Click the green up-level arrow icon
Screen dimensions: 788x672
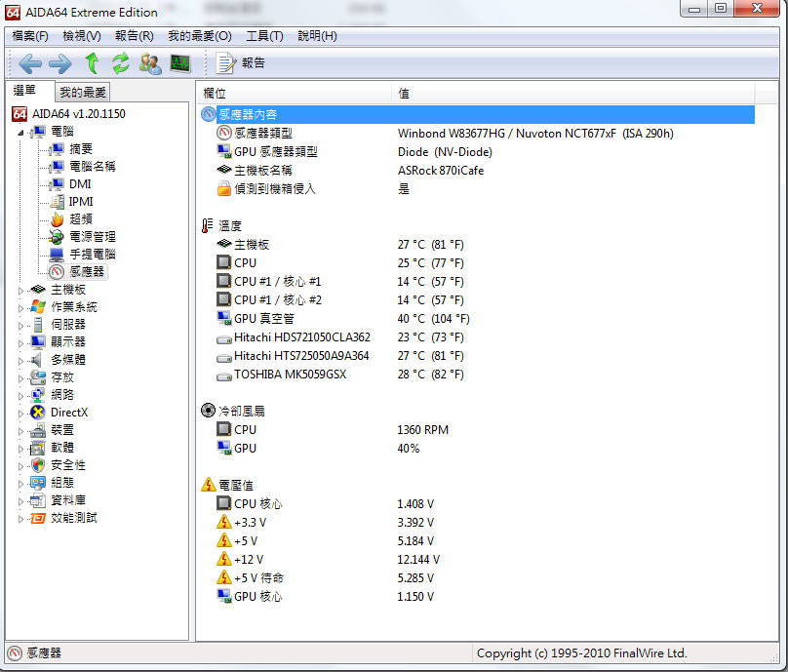(x=92, y=63)
